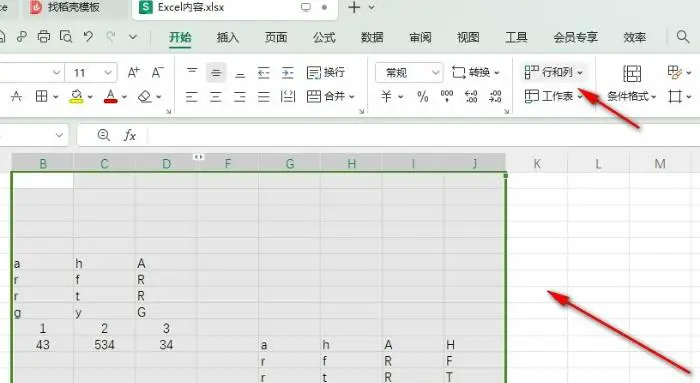
Task: Expand the quick access toolbar chevron
Action: 133,37
